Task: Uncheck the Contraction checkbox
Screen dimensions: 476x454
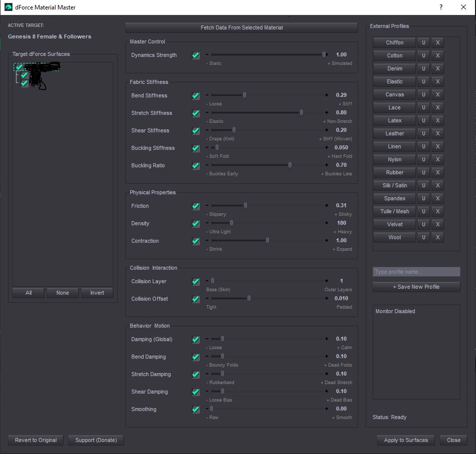Action: [x=196, y=241]
